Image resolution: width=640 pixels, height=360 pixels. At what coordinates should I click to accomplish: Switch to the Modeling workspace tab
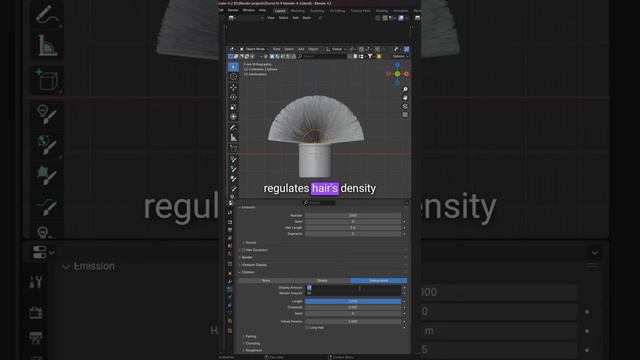click(298, 11)
